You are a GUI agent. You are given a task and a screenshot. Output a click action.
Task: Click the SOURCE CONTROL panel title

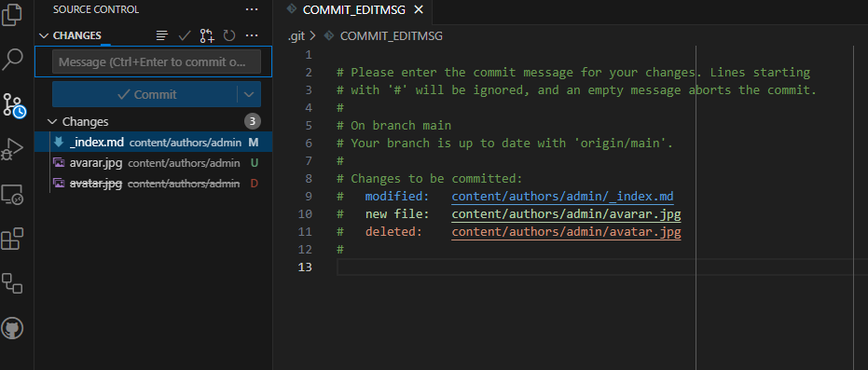tap(96, 9)
